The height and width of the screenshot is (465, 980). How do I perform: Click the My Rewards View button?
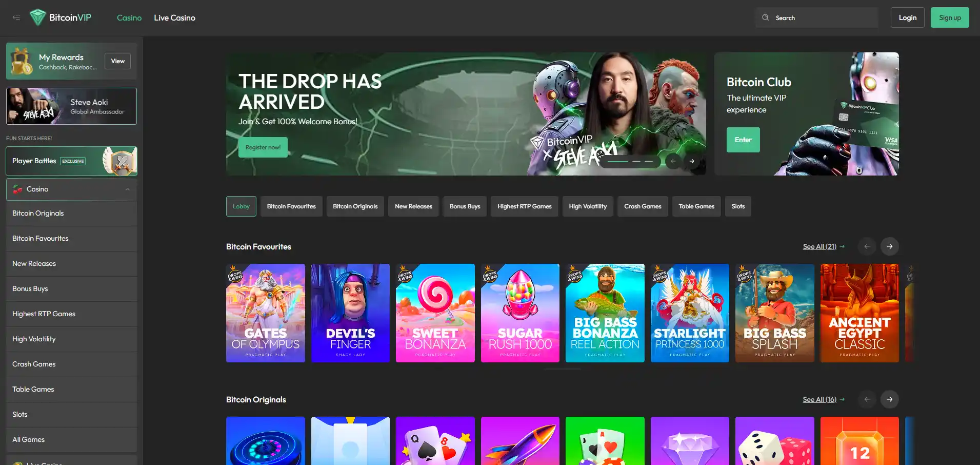(x=118, y=61)
